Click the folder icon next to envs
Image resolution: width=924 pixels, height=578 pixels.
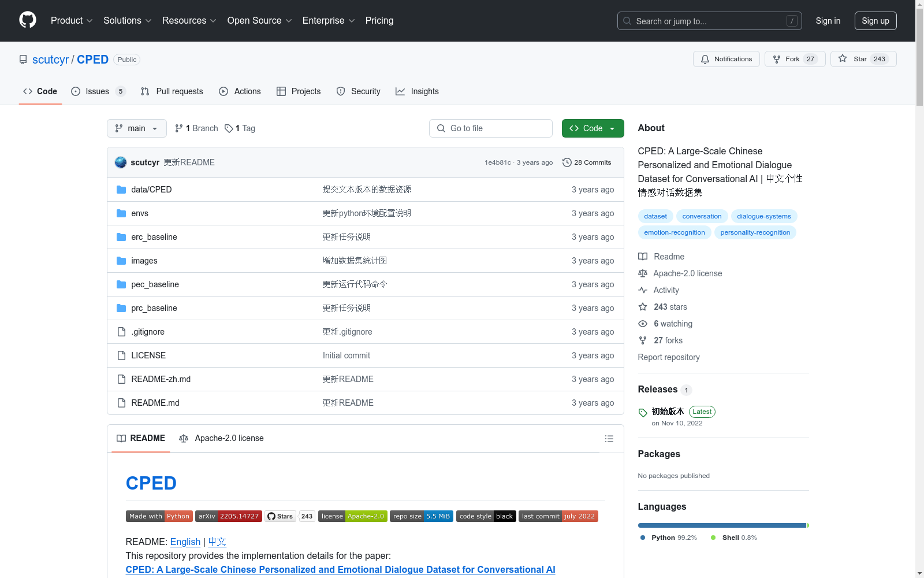pos(121,213)
